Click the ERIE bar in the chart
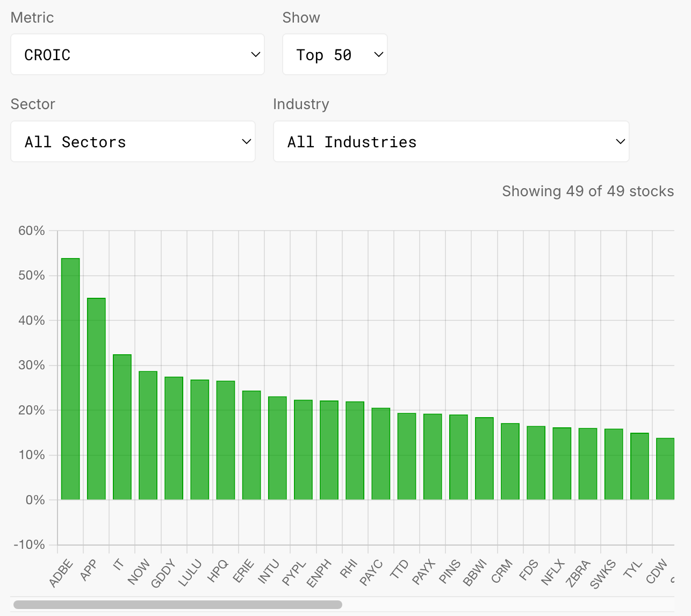Screen dimensions: 691x616 point(251,445)
